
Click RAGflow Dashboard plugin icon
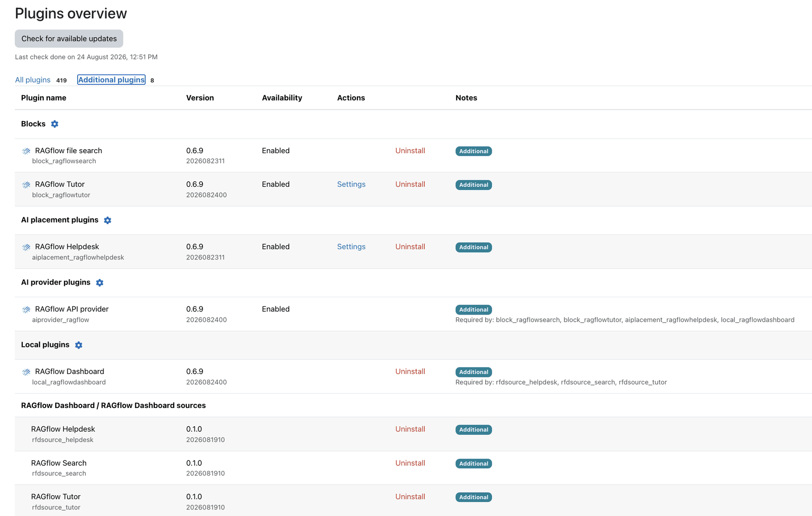(x=26, y=372)
